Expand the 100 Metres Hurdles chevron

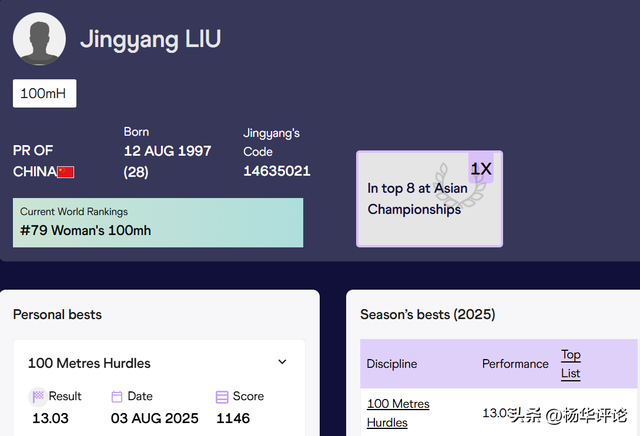click(282, 362)
